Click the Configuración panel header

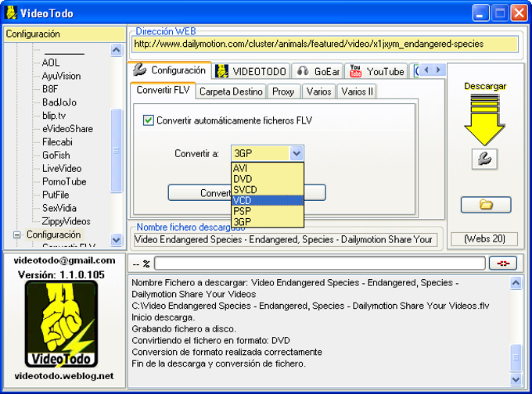click(64, 34)
